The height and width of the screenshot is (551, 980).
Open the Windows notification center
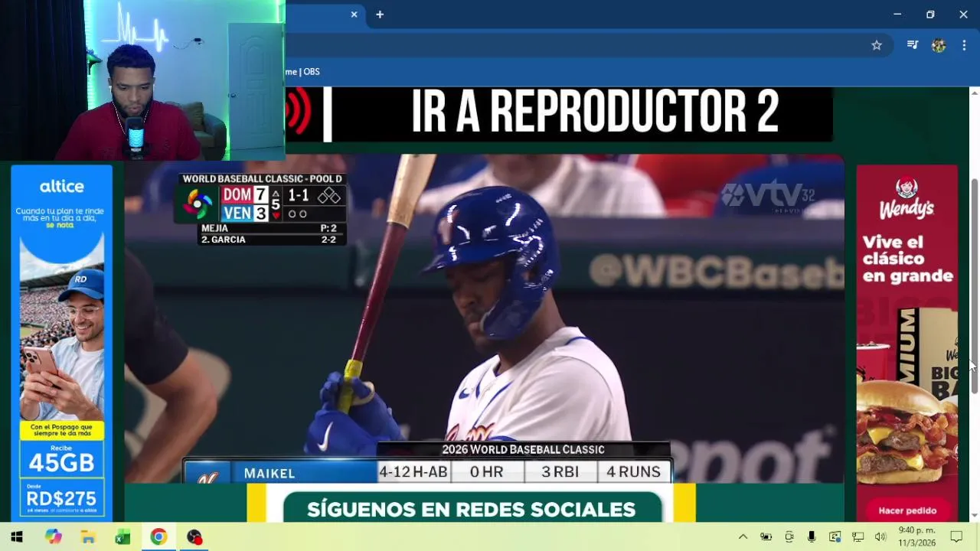point(956,536)
